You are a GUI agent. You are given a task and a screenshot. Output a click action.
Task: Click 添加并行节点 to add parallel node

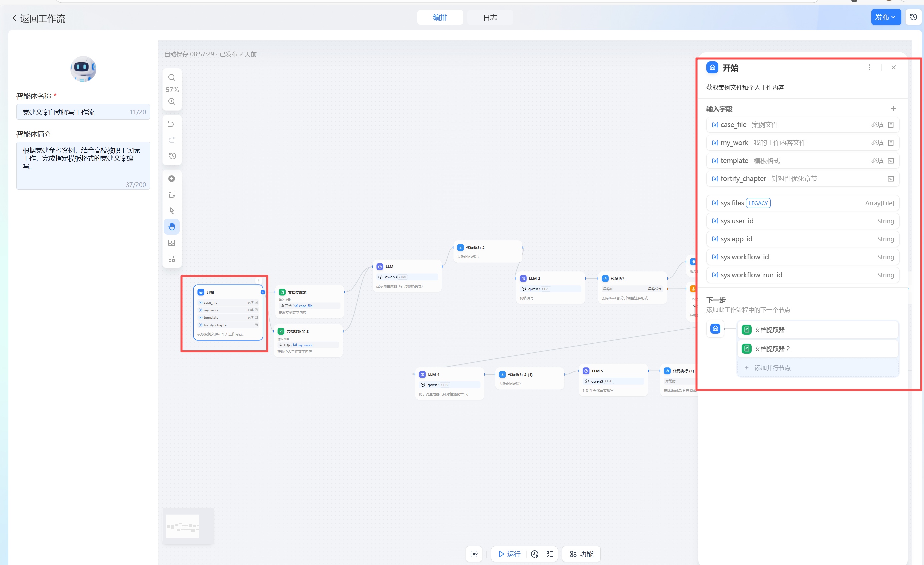[772, 368]
